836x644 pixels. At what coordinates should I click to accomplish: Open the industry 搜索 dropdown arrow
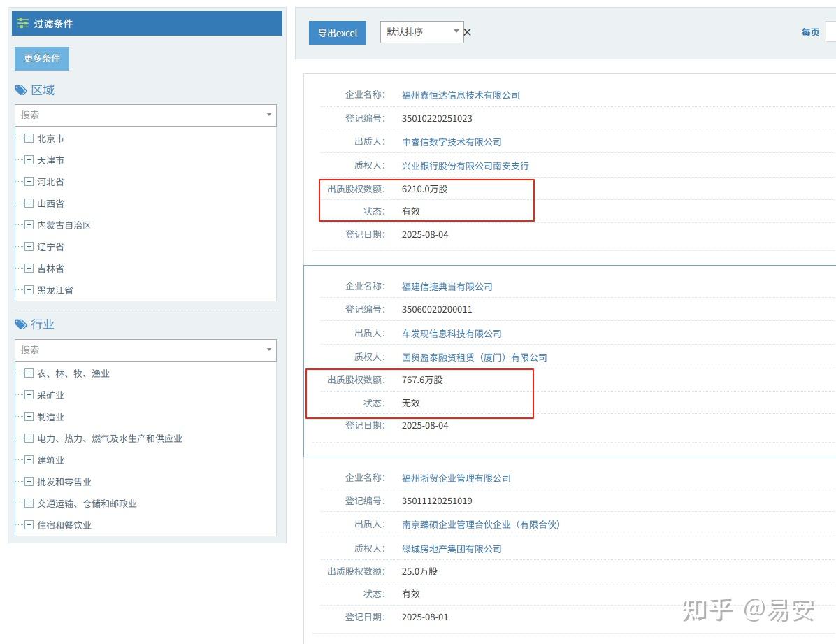coord(268,350)
